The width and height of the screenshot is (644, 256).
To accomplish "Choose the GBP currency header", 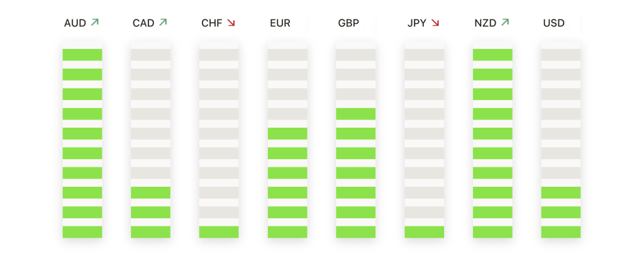I will [x=348, y=23].
